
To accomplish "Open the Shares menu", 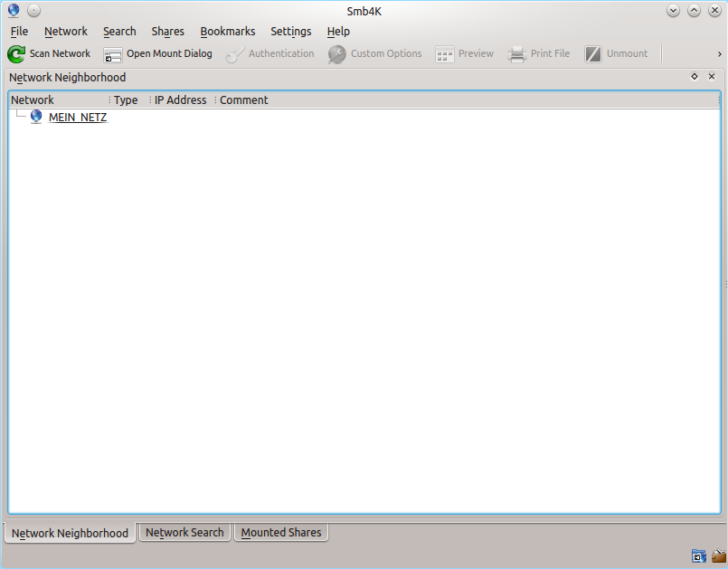I will pos(167,32).
